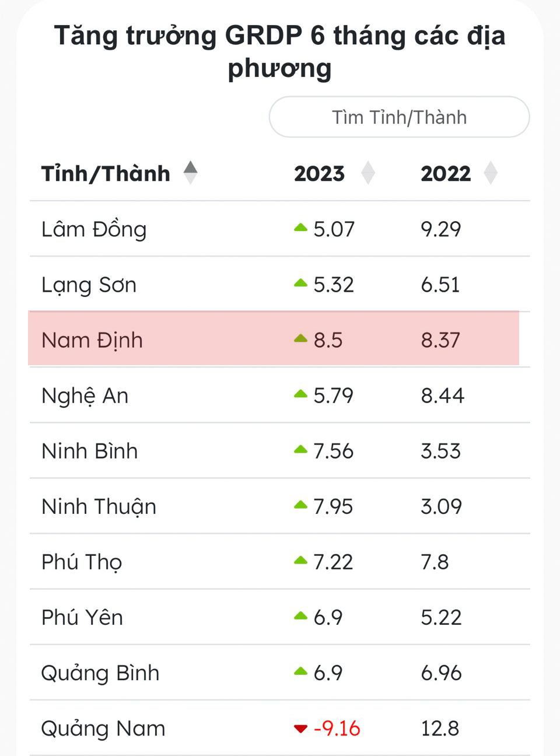Select the Quảng Bình province row

pyautogui.click(x=100, y=673)
